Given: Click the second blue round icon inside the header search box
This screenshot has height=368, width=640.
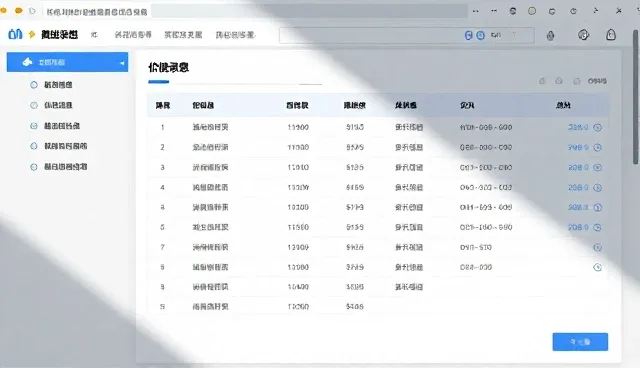Looking at the screenshot, I should 481,35.
